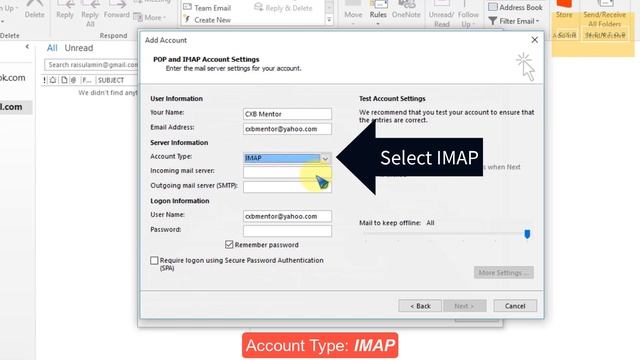640x360 pixels.
Task: Enable Require logon using Secure Password Authentication
Action: (154, 260)
